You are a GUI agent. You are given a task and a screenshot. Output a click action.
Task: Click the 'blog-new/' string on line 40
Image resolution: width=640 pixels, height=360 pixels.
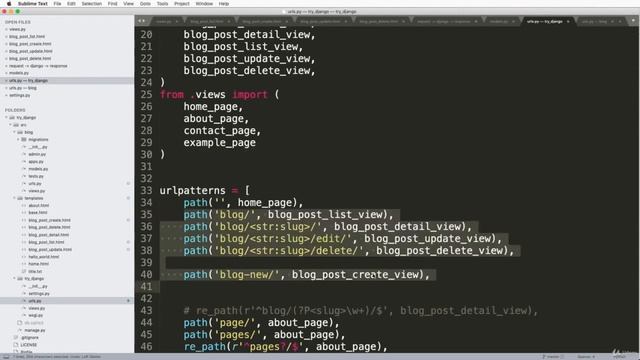tap(247, 275)
